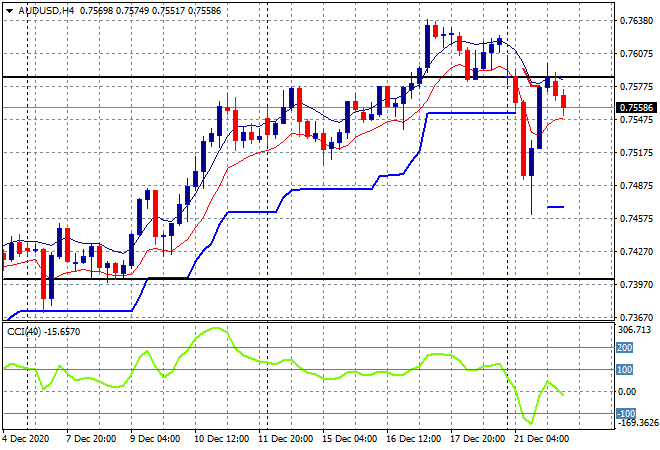Click the 21 Dec 04:00 time label
660x450 pixels.
coord(541,439)
